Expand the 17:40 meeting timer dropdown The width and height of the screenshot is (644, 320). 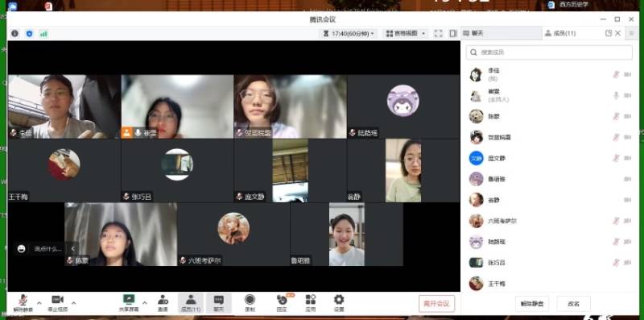349,34
